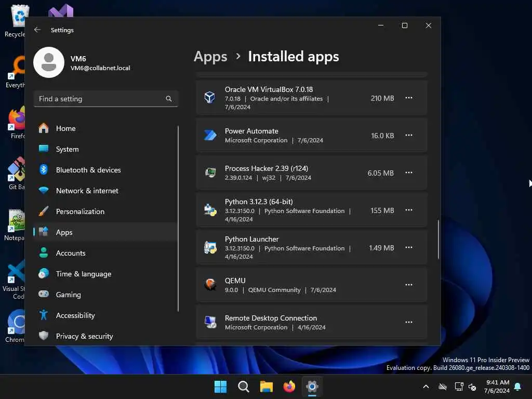The width and height of the screenshot is (532, 399).
Task: Click the Python Launcher app icon
Action: (x=210, y=247)
